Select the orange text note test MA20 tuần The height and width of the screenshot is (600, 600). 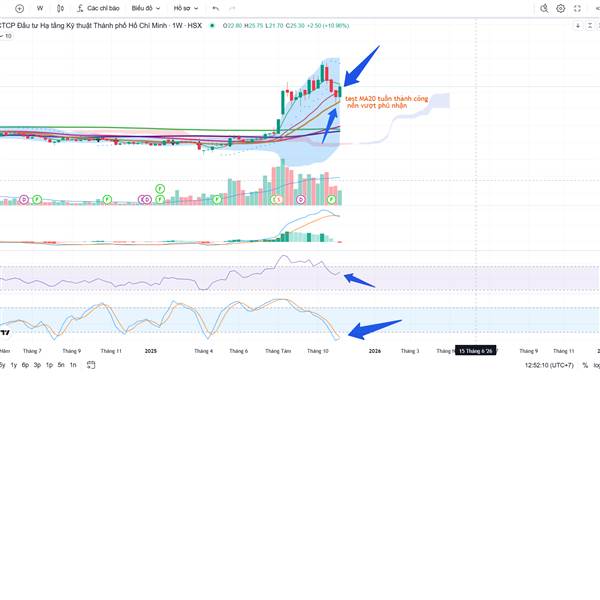click(386, 102)
